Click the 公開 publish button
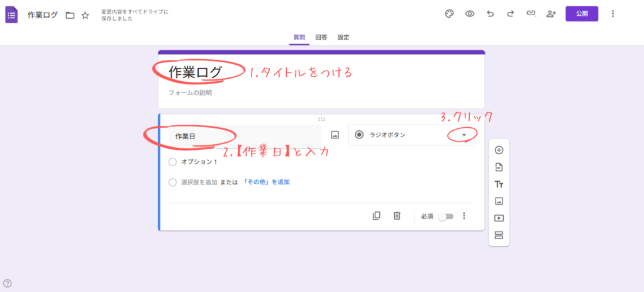Screen dimensions: 644x292 click(582, 14)
